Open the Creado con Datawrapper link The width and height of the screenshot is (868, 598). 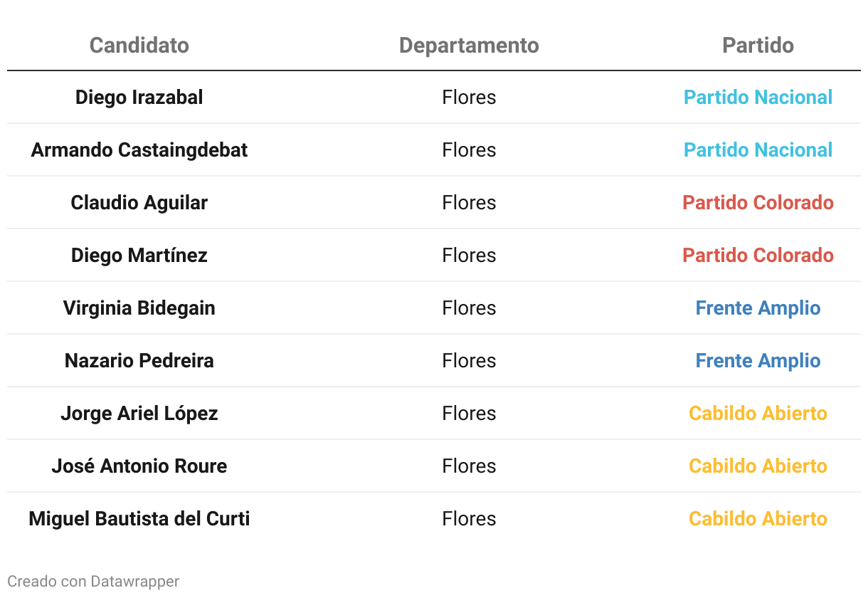coord(93,582)
